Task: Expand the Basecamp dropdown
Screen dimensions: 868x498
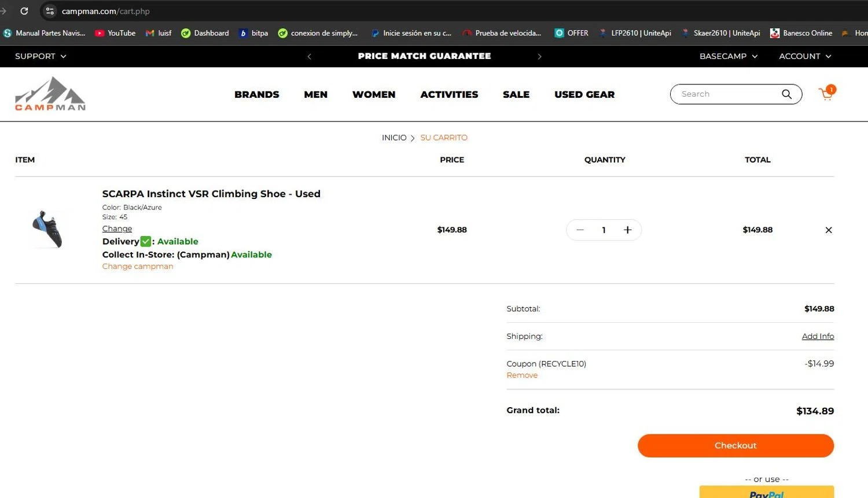Action: tap(729, 56)
